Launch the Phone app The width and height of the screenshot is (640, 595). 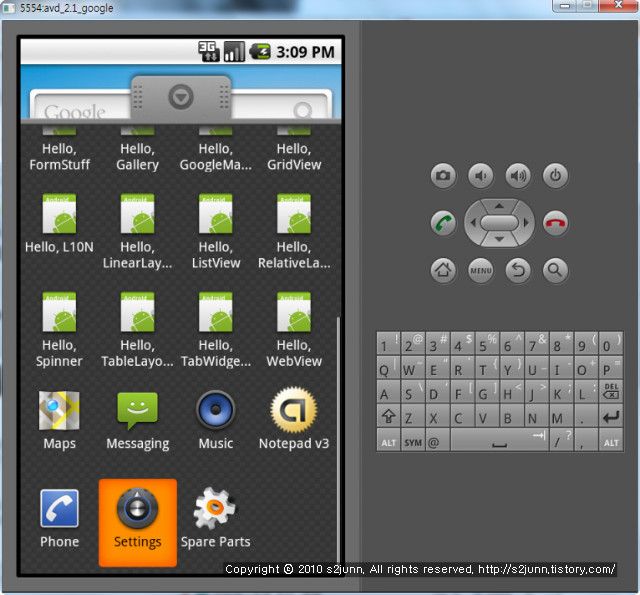click(x=59, y=519)
